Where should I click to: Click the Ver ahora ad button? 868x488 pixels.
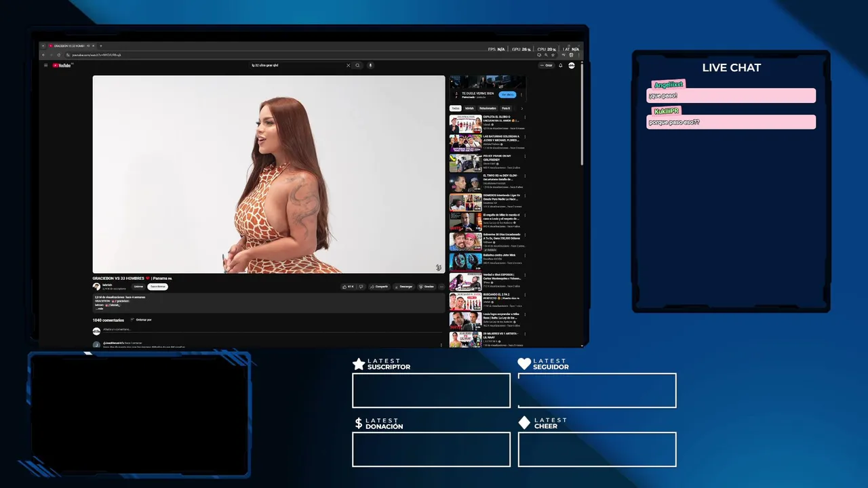tap(507, 95)
